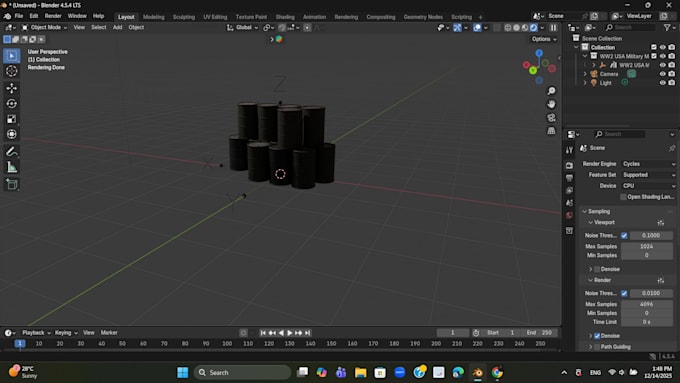Select the Measure tool
680x383 pixels.
pos(12,167)
